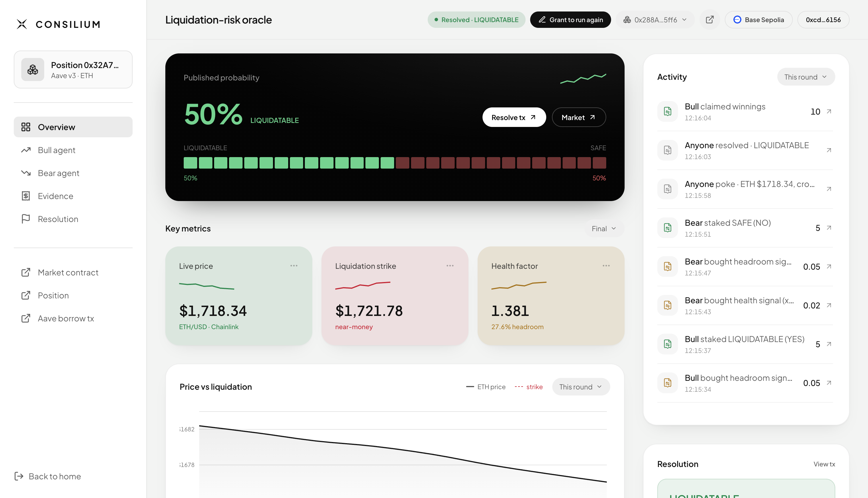Screen dimensions: 868x498
Task: Click the Base Sepolia network button
Action: coord(759,20)
